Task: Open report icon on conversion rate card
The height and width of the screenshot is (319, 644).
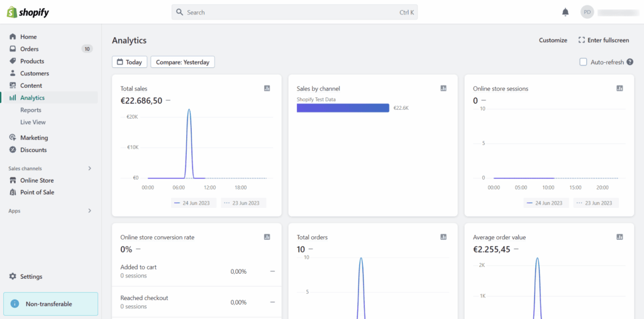Action: (x=267, y=237)
